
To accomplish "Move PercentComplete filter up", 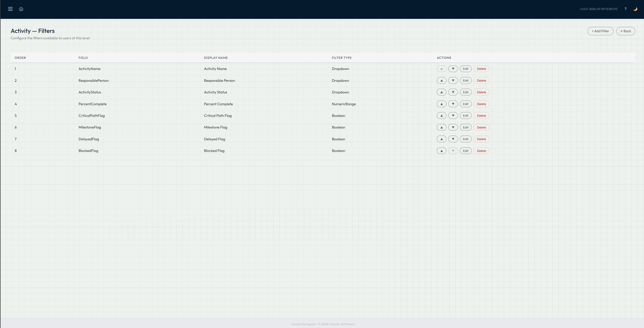I will 442,104.
